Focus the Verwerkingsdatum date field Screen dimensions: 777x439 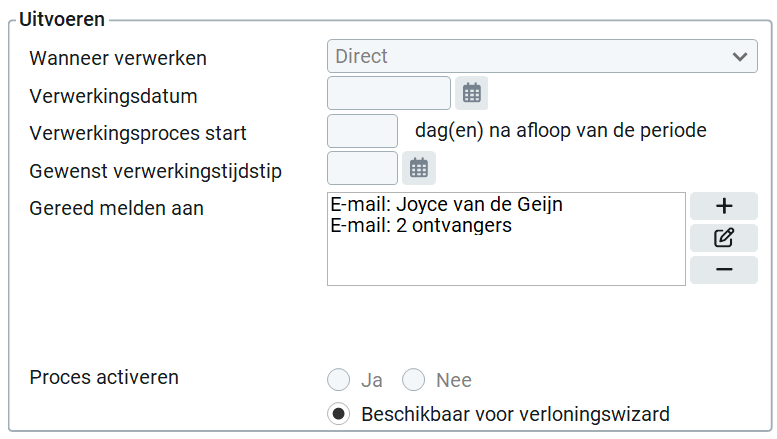coord(389,93)
